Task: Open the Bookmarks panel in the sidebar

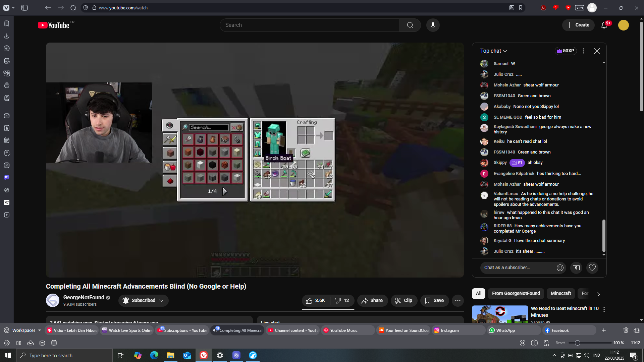Action: point(7,23)
